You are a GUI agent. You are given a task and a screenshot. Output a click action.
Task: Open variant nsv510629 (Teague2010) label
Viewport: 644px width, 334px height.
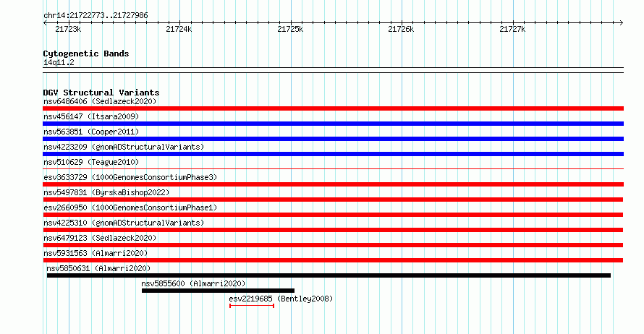pos(91,162)
